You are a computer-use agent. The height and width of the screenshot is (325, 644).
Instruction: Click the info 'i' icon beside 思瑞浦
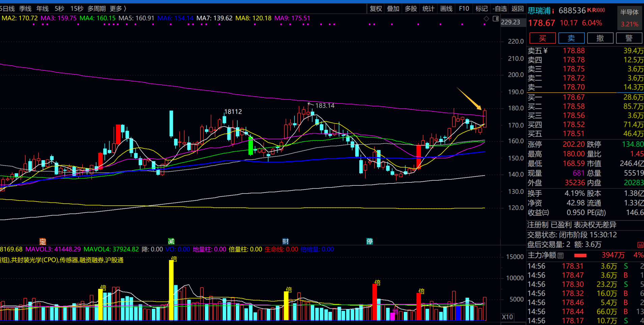tap(553, 11)
